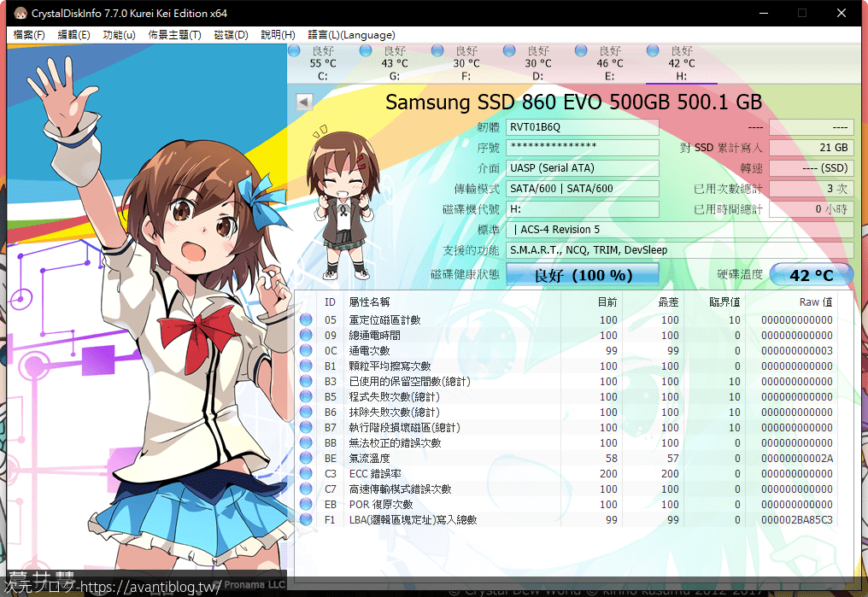Select the 氣流溫度 attribute row
The image size is (868, 597).
tap(566, 458)
